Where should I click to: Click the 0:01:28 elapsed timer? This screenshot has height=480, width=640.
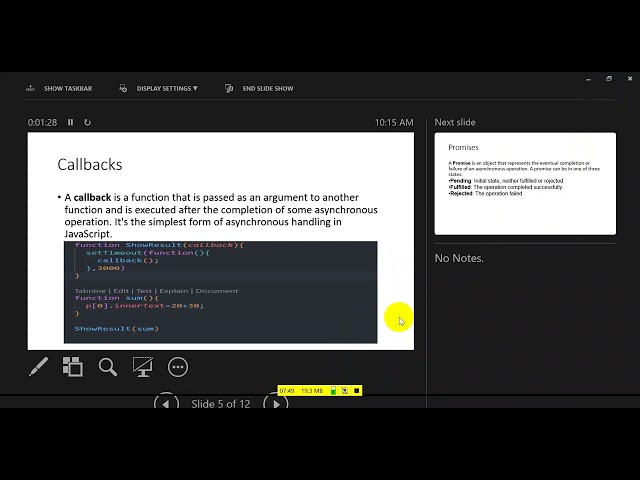coord(42,122)
